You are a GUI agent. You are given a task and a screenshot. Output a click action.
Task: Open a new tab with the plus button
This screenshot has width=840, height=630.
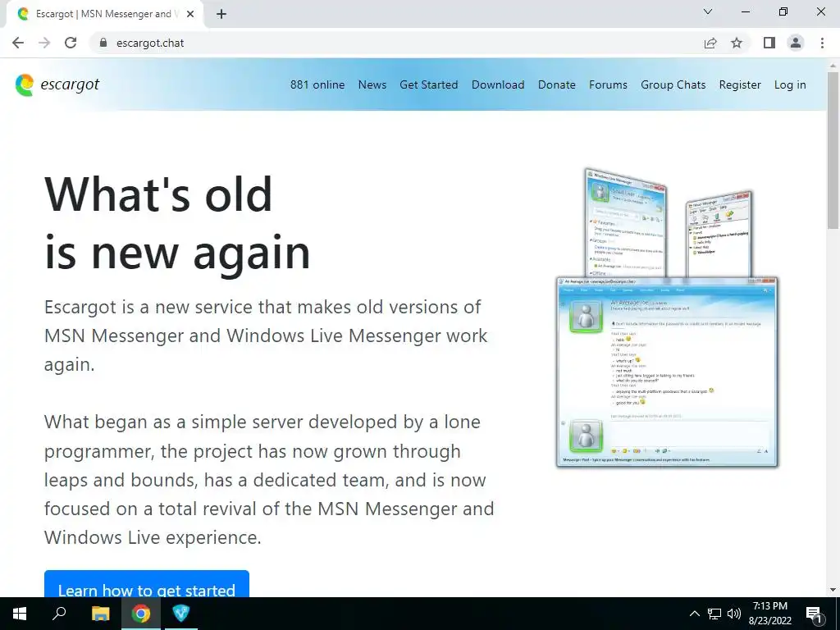point(221,15)
